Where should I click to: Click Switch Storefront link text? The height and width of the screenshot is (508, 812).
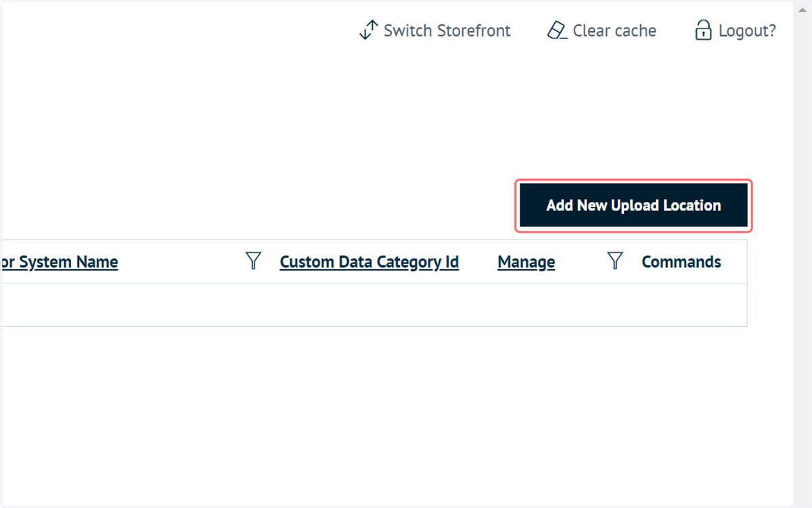pyautogui.click(x=447, y=31)
